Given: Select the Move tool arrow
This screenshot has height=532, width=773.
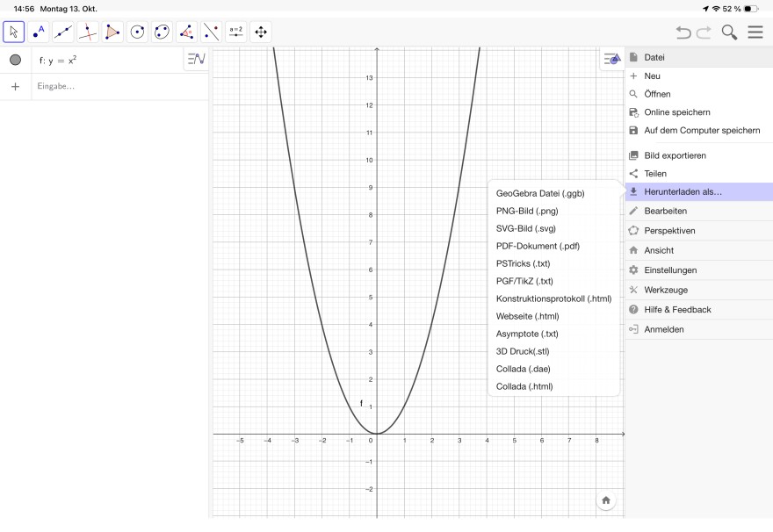Looking at the screenshot, I should pos(13,32).
